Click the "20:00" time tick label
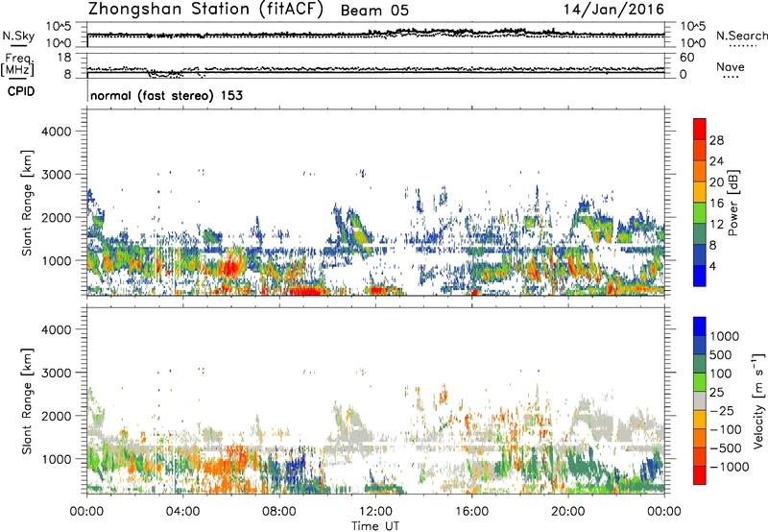The image size is (768, 532). [x=568, y=512]
